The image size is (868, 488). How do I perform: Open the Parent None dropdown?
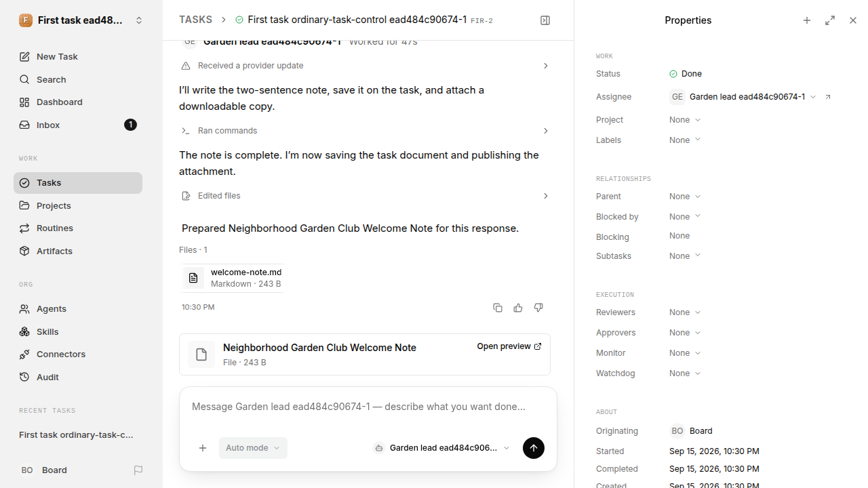pos(685,197)
